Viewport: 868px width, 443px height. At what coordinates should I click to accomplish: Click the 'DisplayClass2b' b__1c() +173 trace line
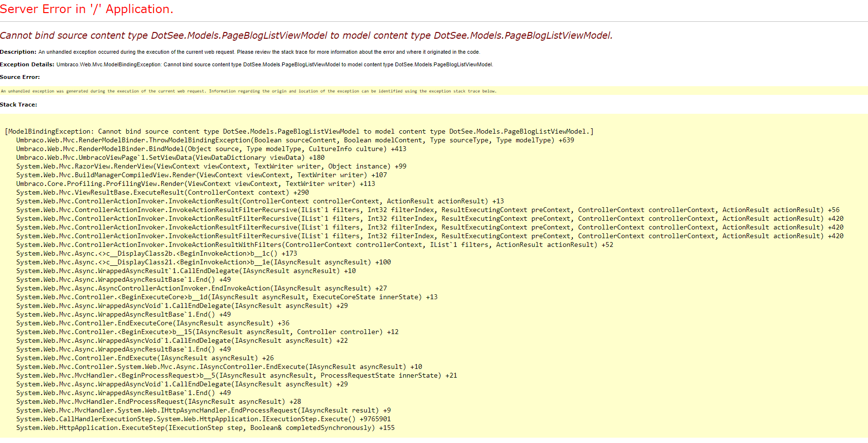[157, 253]
